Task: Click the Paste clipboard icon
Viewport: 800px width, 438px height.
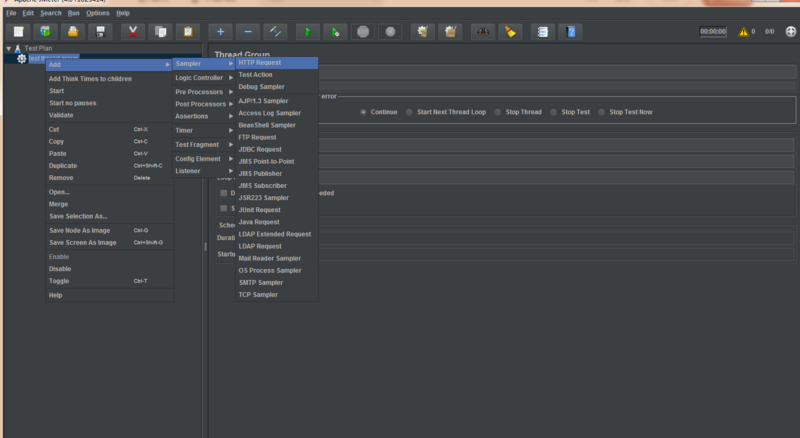Action: 188,32
